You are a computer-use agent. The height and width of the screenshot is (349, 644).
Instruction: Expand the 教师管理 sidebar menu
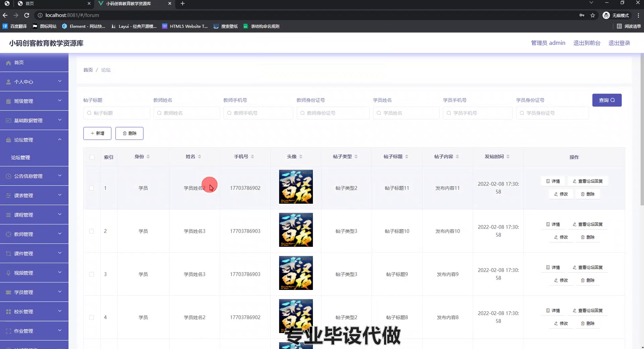click(x=34, y=234)
